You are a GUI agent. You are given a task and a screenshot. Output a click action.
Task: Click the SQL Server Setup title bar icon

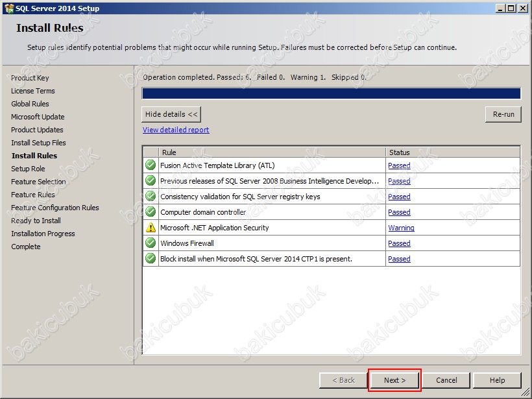(9, 8)
